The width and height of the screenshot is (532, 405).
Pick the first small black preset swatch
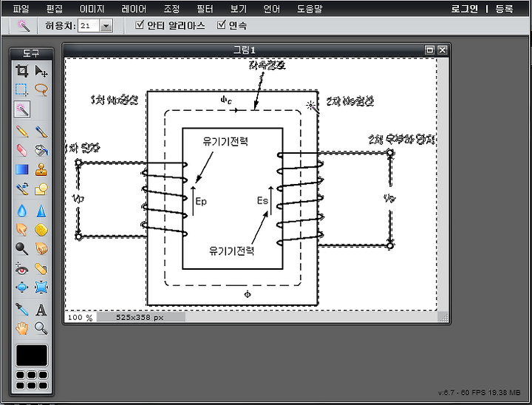click(x=21, y=375)
